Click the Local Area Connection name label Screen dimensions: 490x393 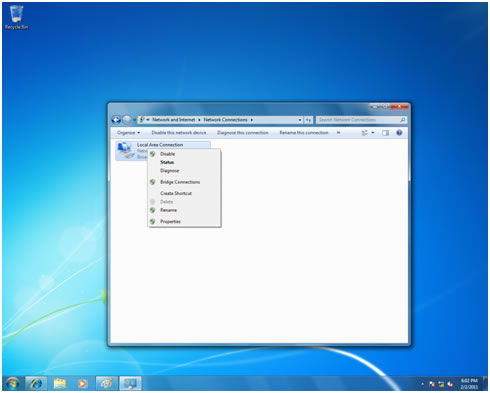coord(160,145)
